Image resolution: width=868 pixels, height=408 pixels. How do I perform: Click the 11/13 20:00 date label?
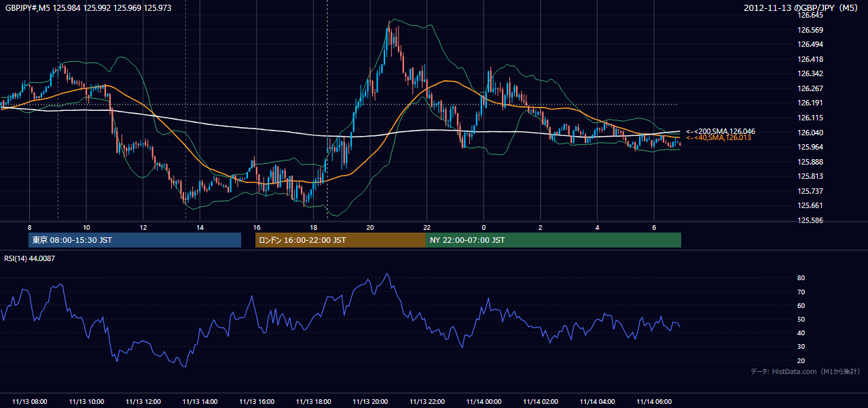(x=370, y=402)
